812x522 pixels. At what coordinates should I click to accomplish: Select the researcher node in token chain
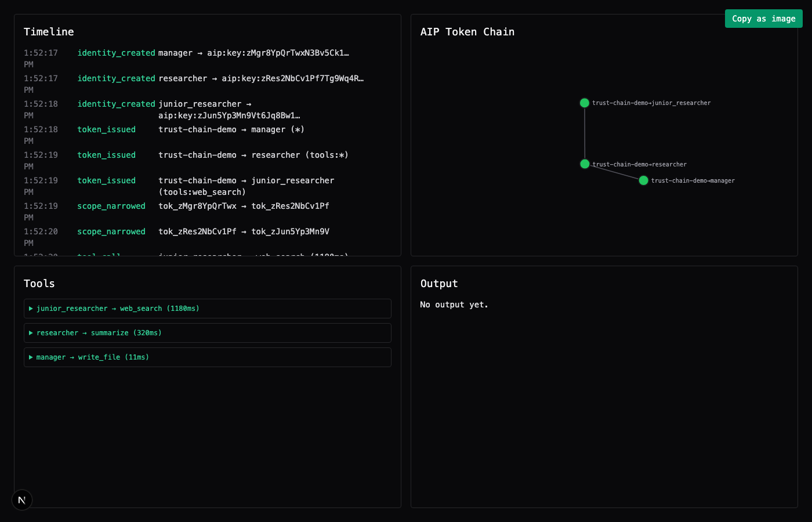[x=585, y=164]
